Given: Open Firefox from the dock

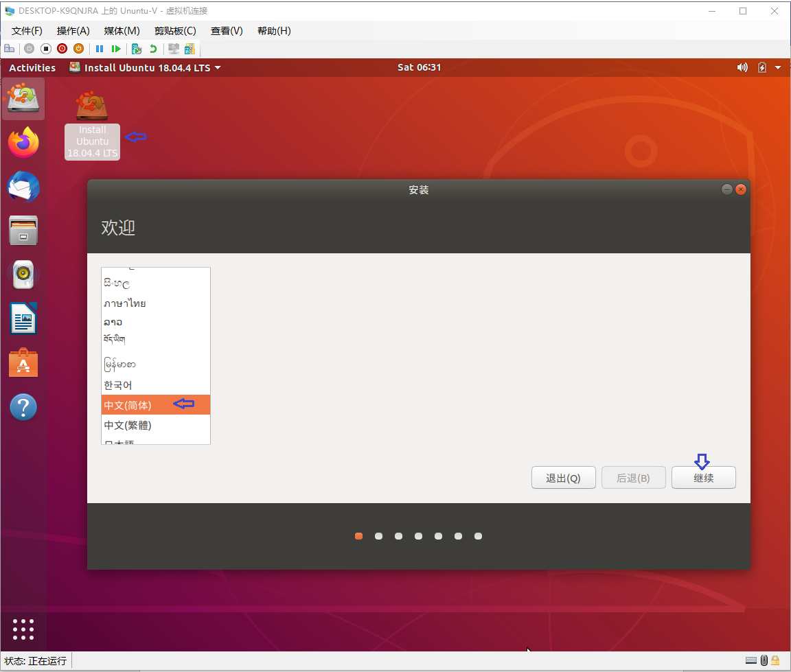Looking at the screenshot, I should 23,142.
